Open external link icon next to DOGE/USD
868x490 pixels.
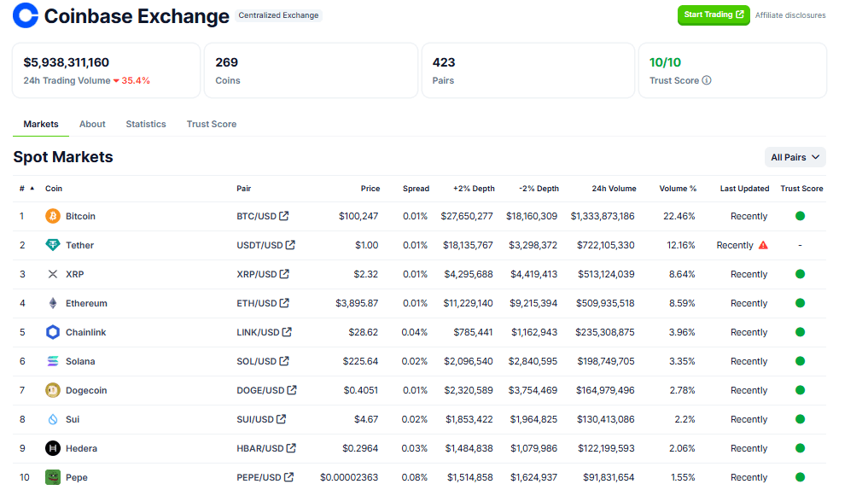(x=292, y=390)
